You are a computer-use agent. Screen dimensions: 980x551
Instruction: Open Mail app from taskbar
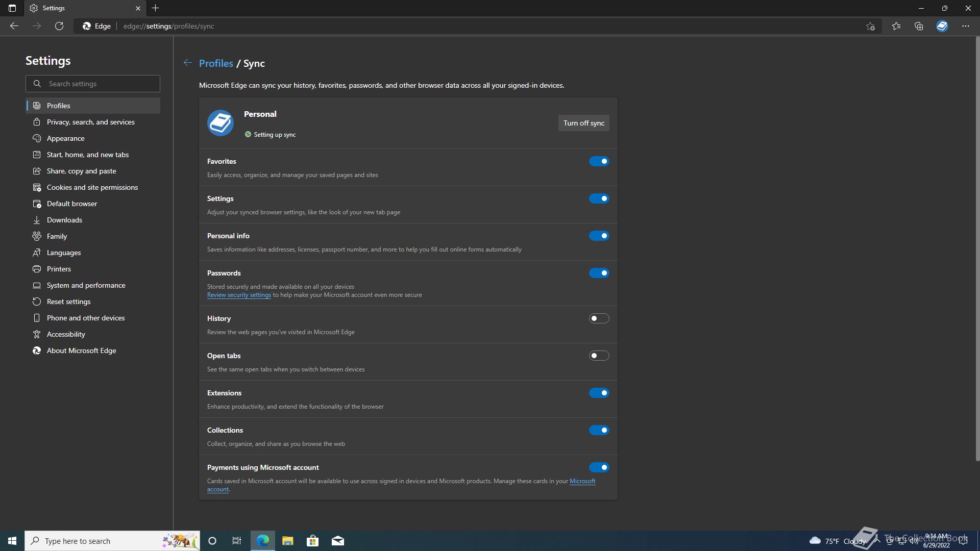point(338,541)
